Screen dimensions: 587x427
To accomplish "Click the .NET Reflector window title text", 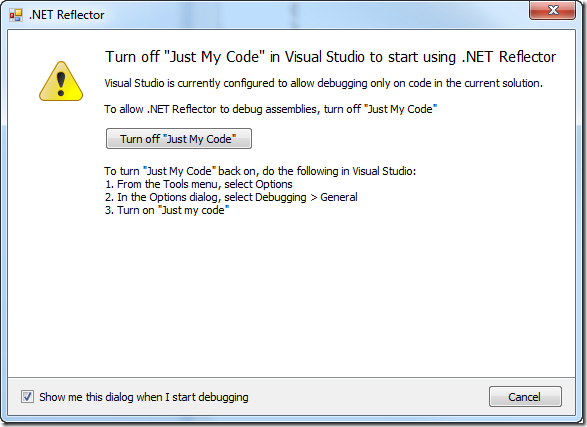I will pyautogui.click(x=66, y=15).
